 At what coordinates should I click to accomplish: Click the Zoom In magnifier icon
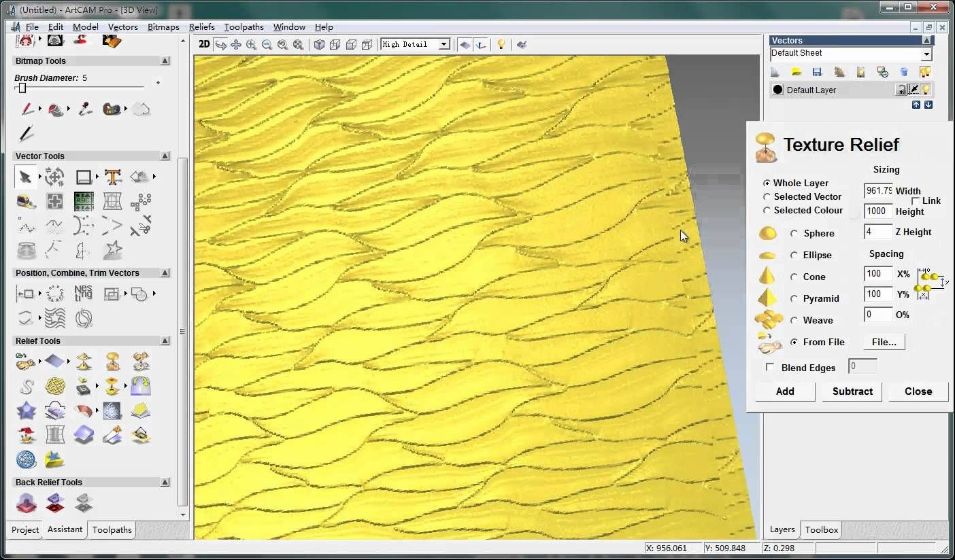251,45
